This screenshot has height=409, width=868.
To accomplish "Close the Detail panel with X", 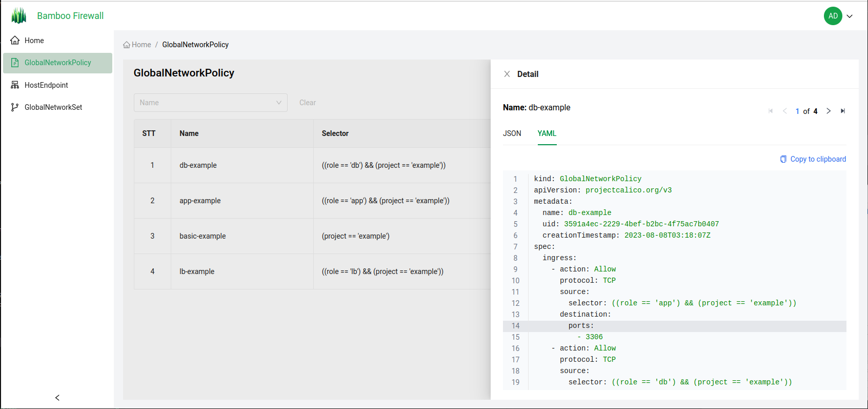I will tap(507, 74).
